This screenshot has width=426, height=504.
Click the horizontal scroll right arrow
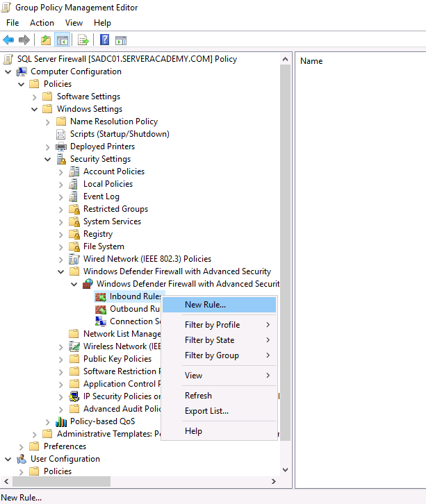tap(274, 482)
